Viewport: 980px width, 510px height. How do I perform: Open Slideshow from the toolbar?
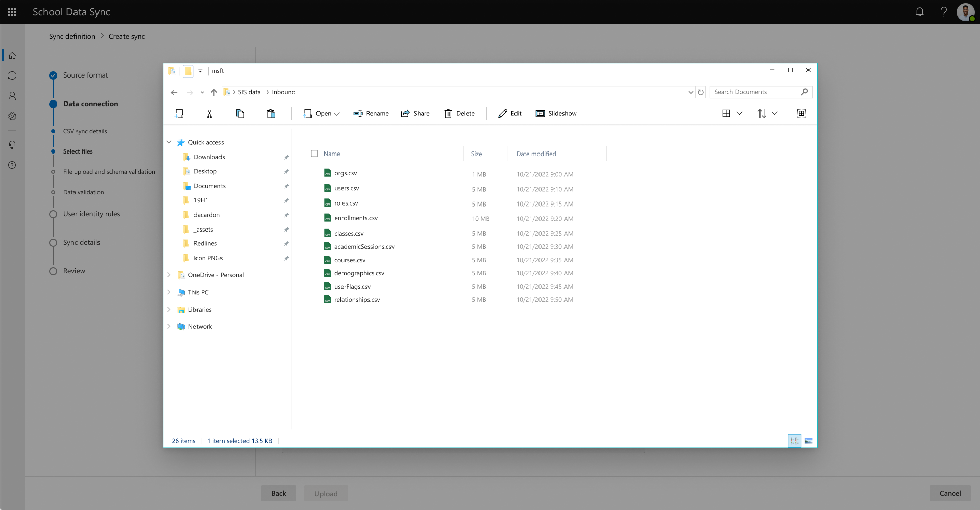(556, 114)
